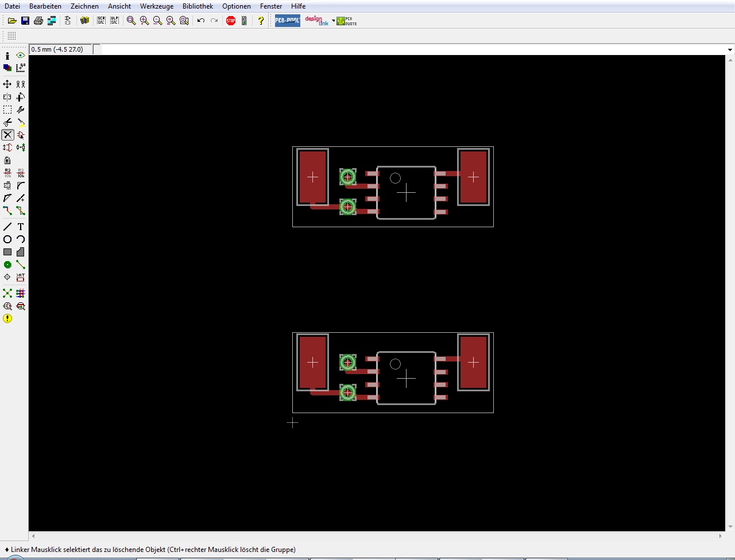Viewport: 735px width, 560px height.
Task: Open the Fenster menu
Action: tap(271, 6)
